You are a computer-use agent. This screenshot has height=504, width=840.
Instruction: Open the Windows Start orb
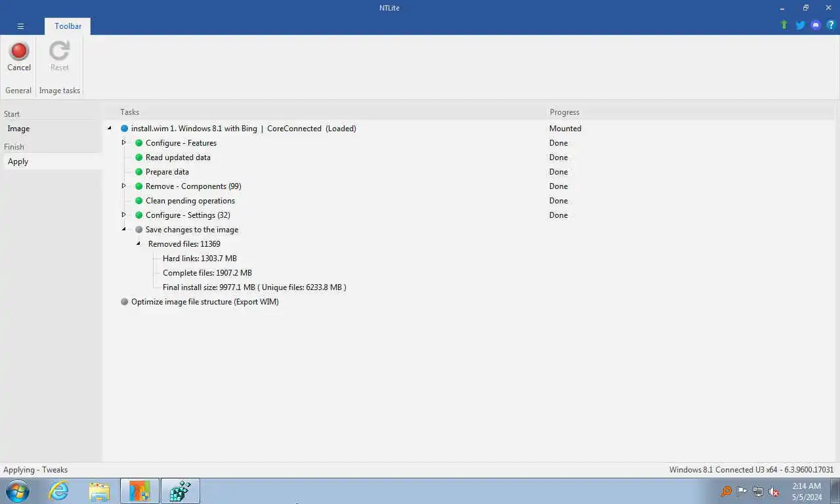pyautogui.click(x=18, y=491)
